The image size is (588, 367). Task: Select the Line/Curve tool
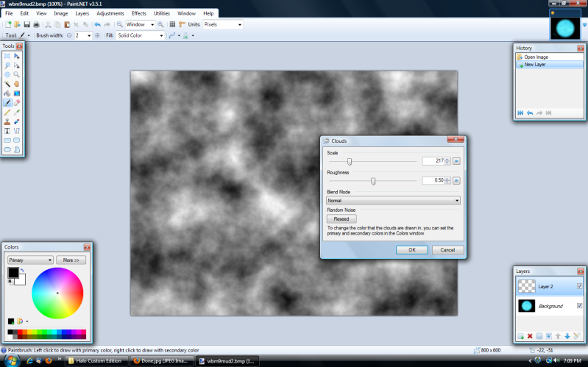pyautogui.click(x=16, y=131)
